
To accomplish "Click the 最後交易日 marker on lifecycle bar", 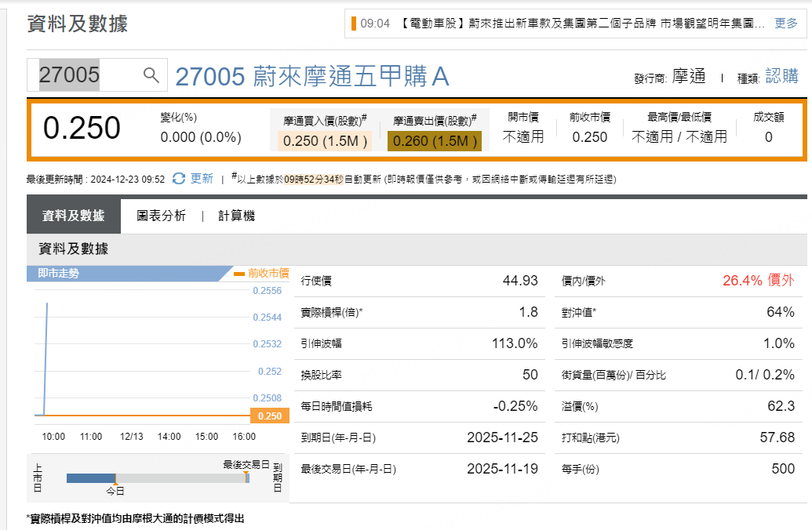I will [x=246, y=471].
